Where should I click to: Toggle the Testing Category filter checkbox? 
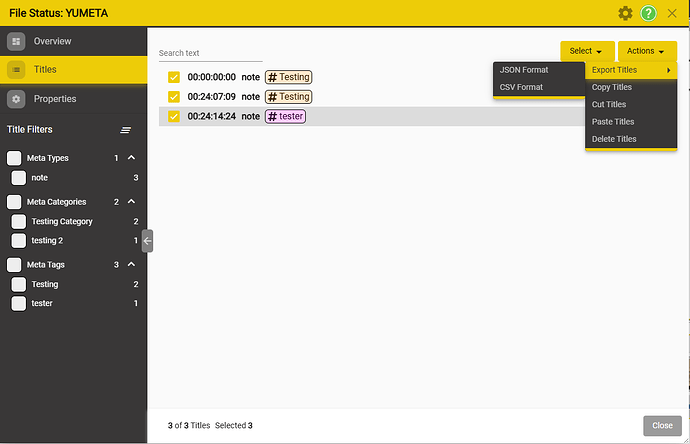click(18, 222)
